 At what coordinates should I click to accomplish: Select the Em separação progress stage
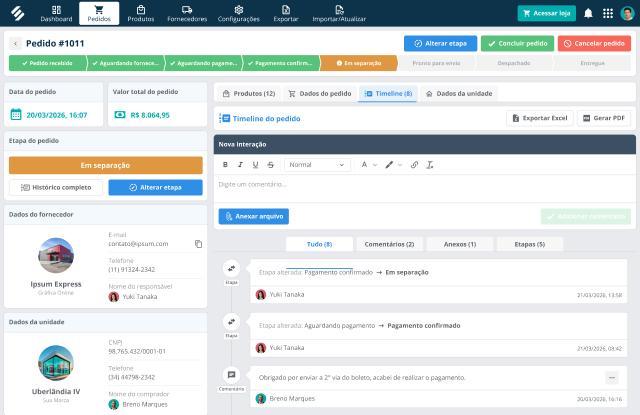pyautogui.click(x=359, y=63)
